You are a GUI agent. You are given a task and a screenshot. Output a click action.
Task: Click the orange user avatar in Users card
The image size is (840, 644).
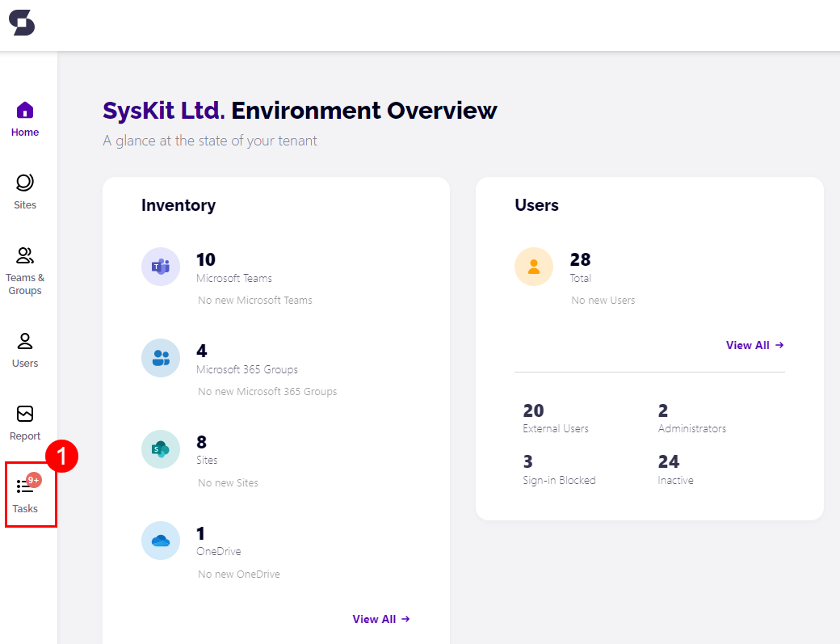(x=534, y=266)
